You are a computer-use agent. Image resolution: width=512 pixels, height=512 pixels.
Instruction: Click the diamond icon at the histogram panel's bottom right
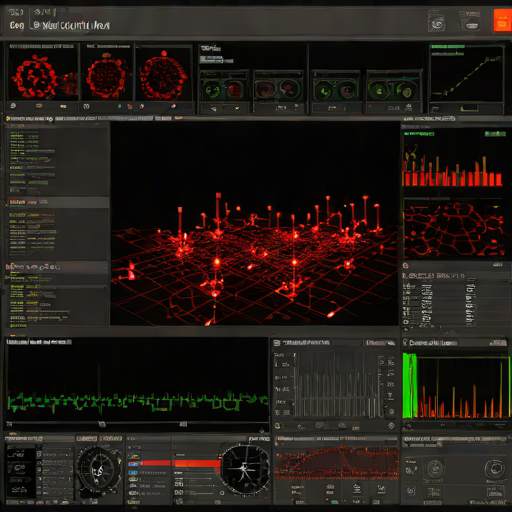pos(391,426)
